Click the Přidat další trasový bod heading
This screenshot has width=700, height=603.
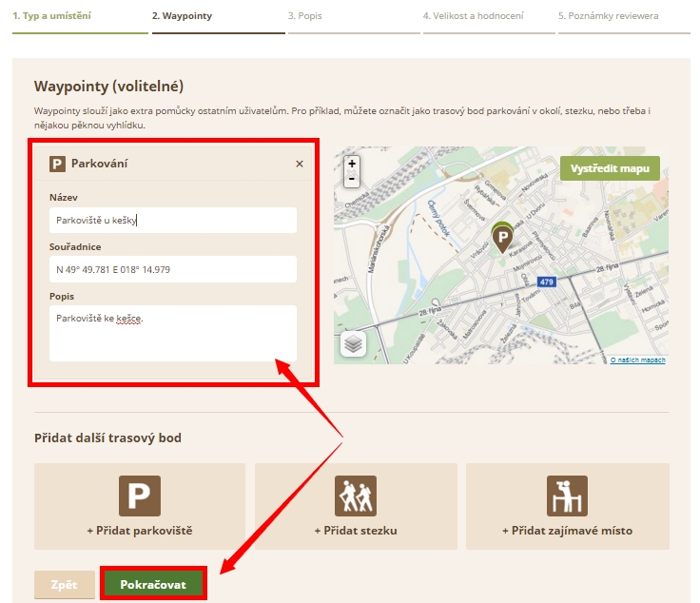107,438
